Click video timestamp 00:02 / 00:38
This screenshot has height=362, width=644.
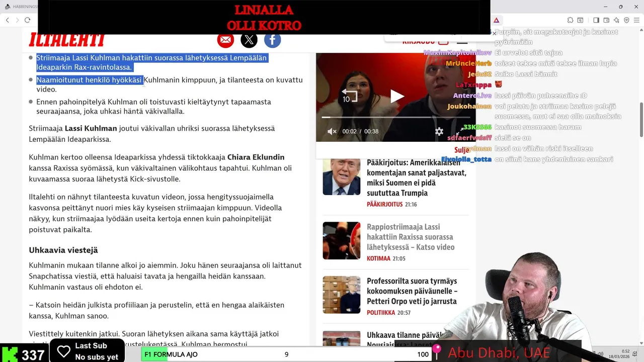[360, 131]
